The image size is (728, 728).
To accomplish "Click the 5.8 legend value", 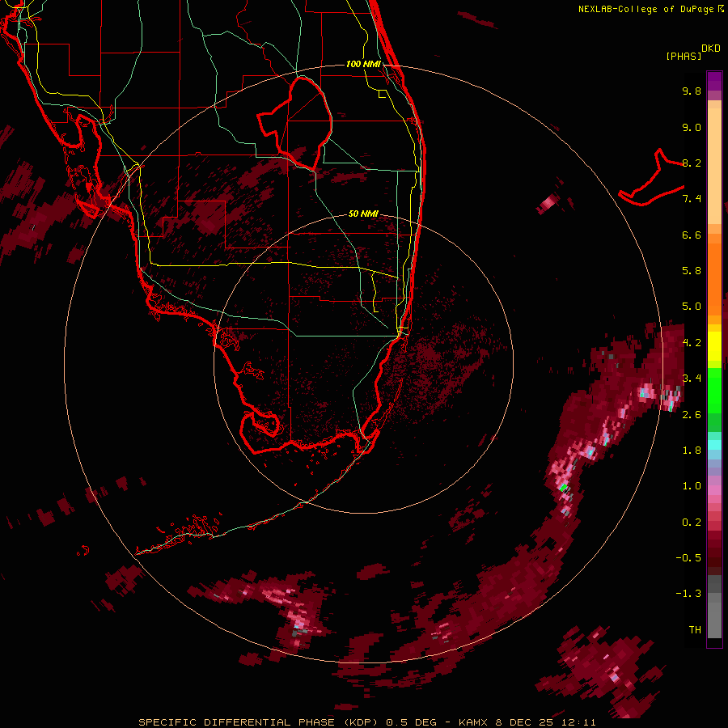I will pyautogui.click(x=692, y=270).
